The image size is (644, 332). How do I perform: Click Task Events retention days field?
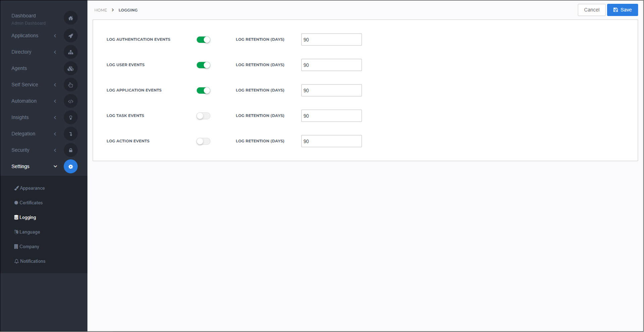click(x=331, y=116)
